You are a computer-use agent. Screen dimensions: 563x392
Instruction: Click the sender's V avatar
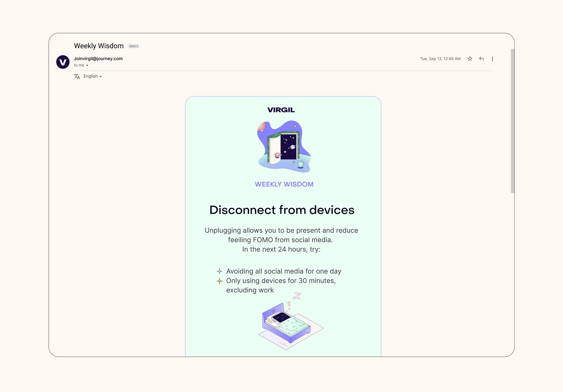point(63,62)
